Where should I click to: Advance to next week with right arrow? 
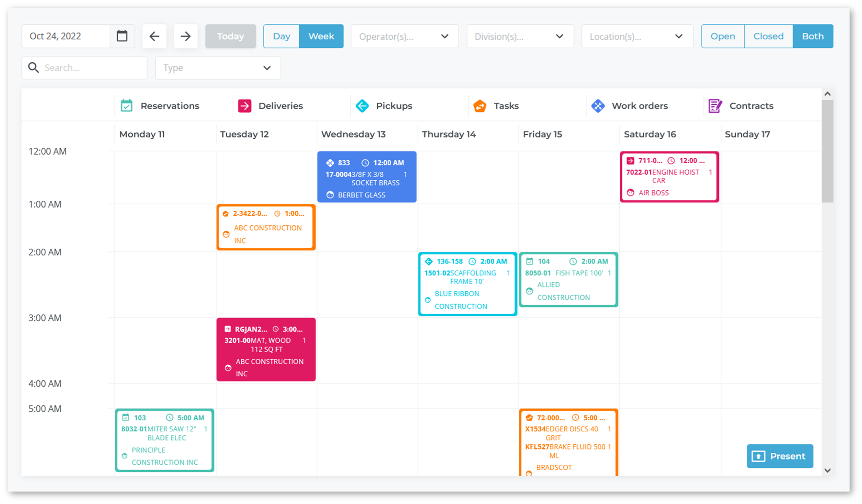tap(186, 36)
